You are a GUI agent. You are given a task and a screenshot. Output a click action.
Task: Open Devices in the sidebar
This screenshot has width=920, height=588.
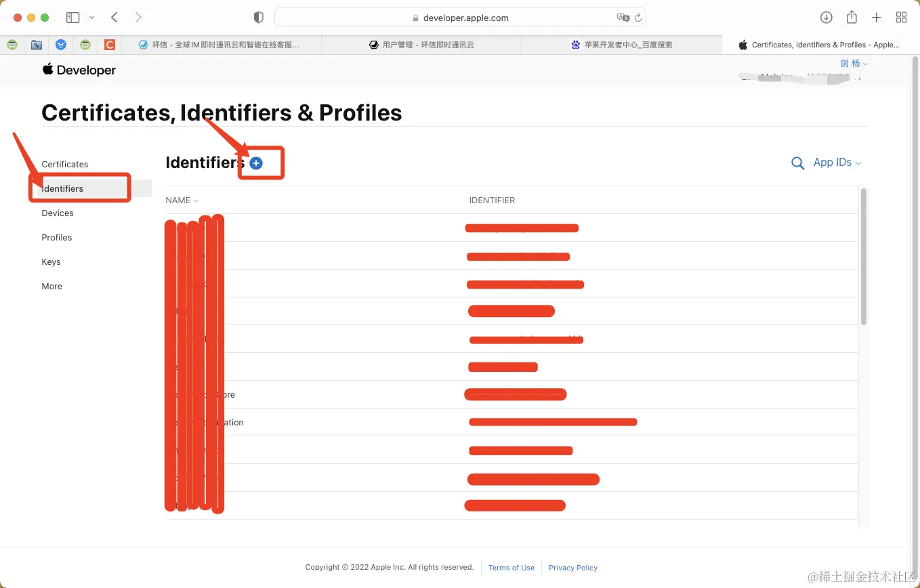(x=58, y=213)
